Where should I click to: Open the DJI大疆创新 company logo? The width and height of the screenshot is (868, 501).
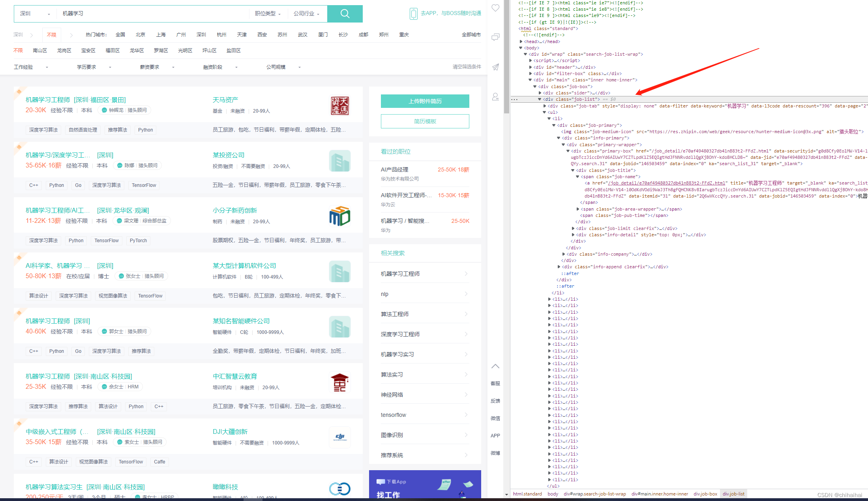[x=339, y=437]
